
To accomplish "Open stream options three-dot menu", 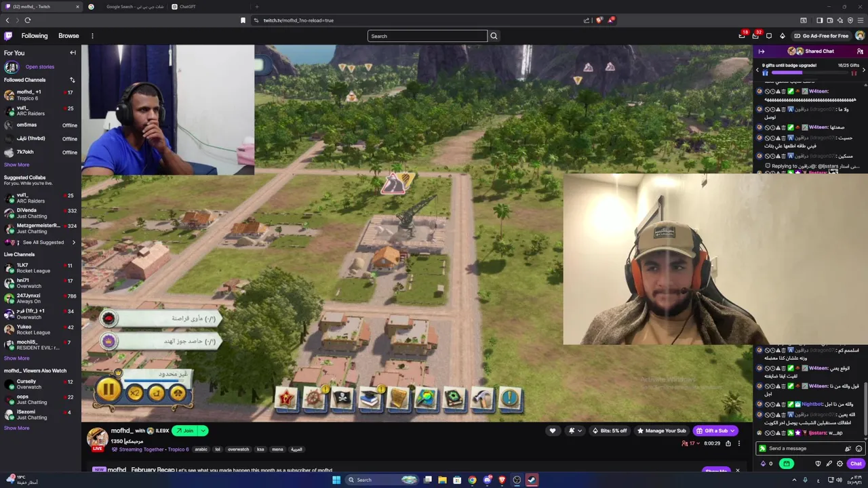I will pyautogui.click(x=739, y=444).
